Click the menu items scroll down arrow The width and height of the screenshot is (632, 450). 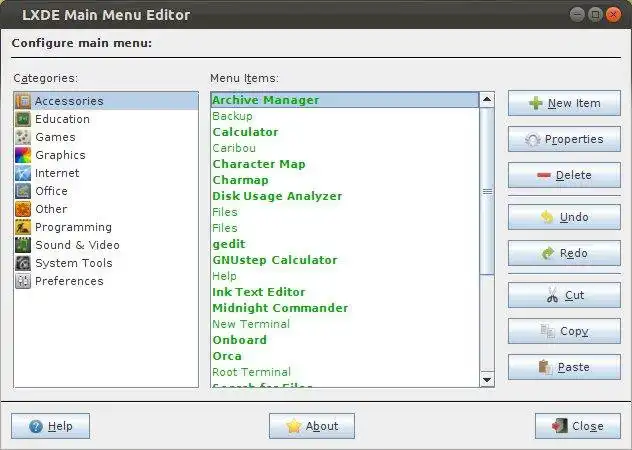coord(487,379)
